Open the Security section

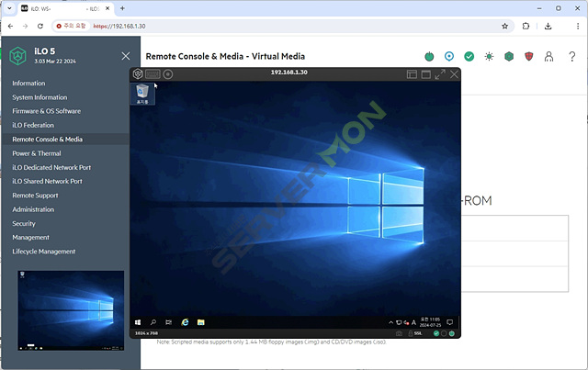pos(24,224)
